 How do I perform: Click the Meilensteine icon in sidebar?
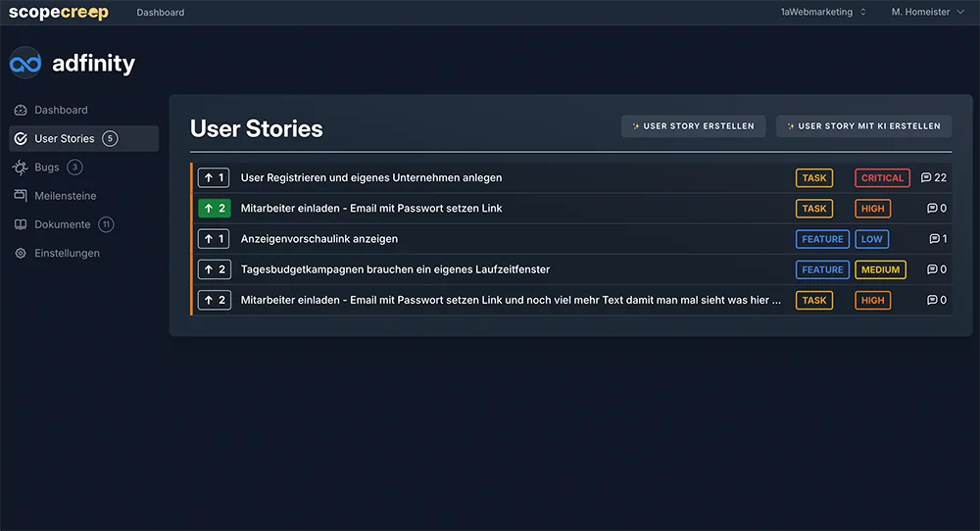21,196
